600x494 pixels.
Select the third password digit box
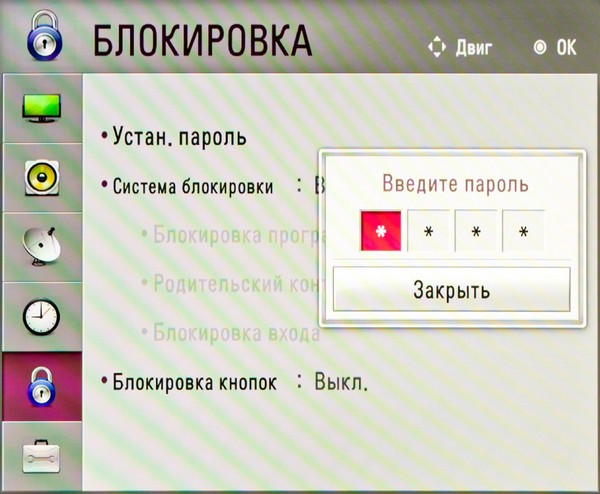[476, 231]
